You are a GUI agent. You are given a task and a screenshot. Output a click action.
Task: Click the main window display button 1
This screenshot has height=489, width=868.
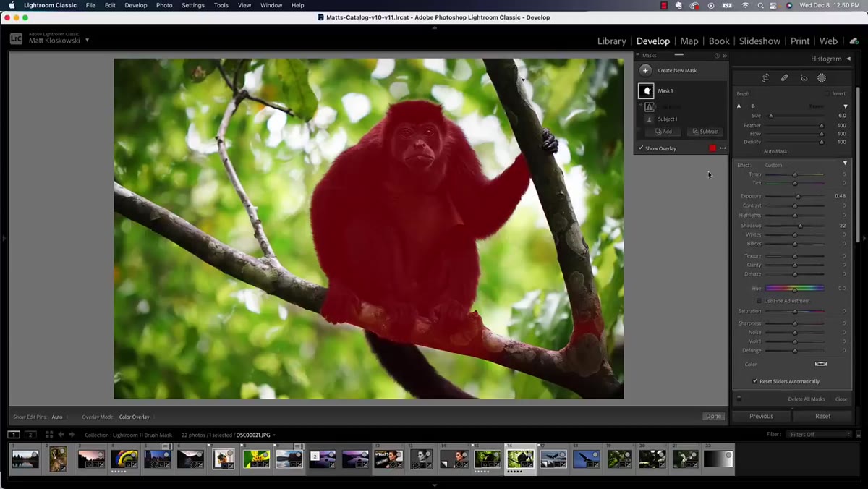coord(14,435)
